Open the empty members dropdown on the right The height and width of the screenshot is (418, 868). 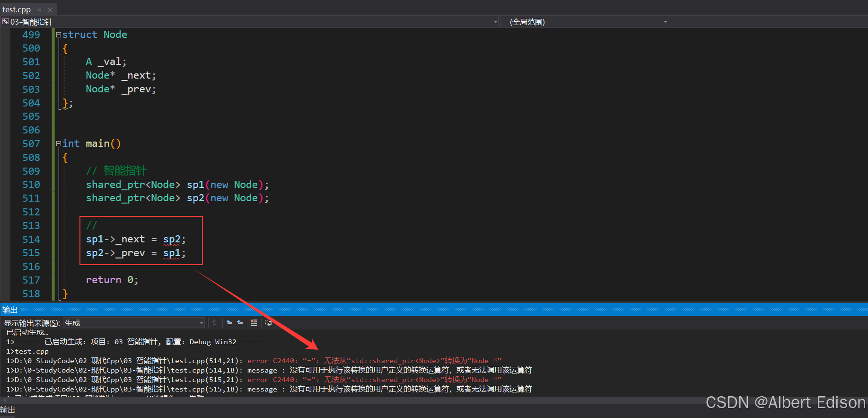(x=769, y=22)
